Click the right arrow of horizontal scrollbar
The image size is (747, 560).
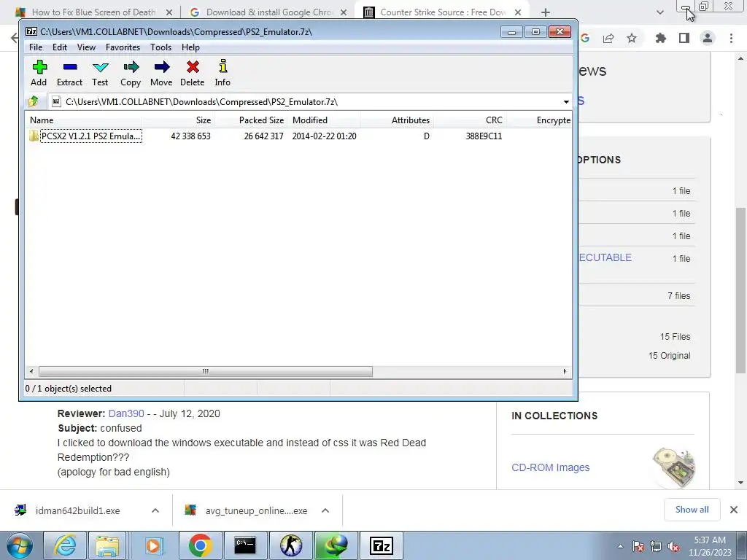point(565,371)
